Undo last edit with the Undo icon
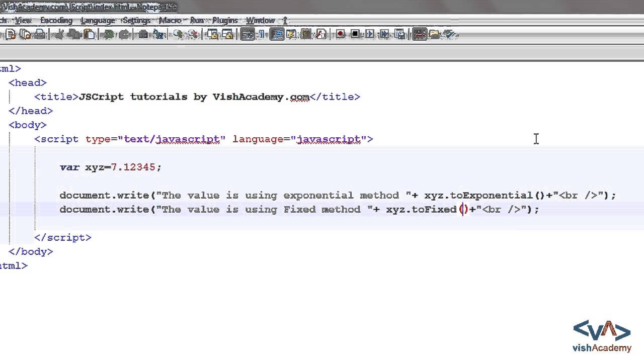The width and height of the screenshot is (644, 362). pos(109,34)
